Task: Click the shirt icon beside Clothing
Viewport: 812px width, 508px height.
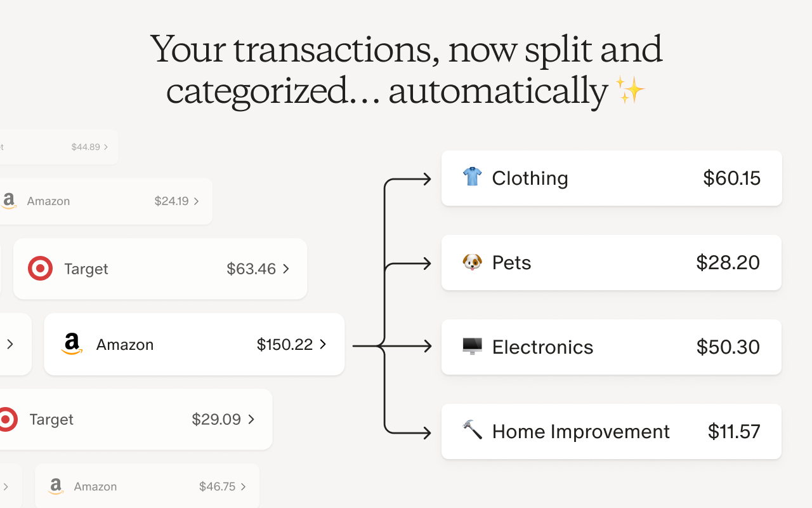Action: 472,177
